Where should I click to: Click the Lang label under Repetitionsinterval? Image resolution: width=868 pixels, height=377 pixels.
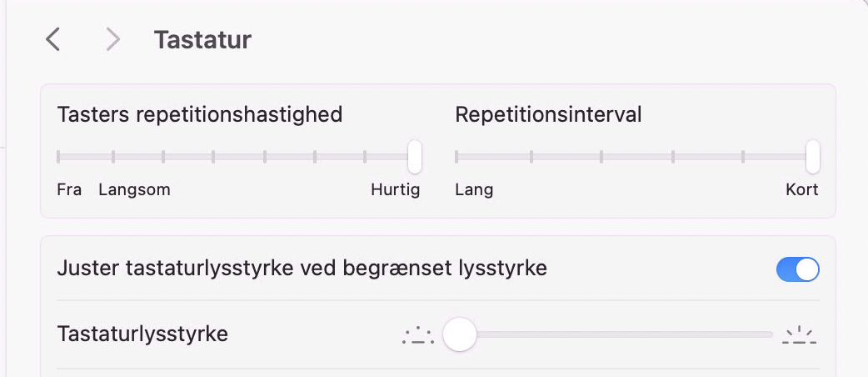click(474, 189)
